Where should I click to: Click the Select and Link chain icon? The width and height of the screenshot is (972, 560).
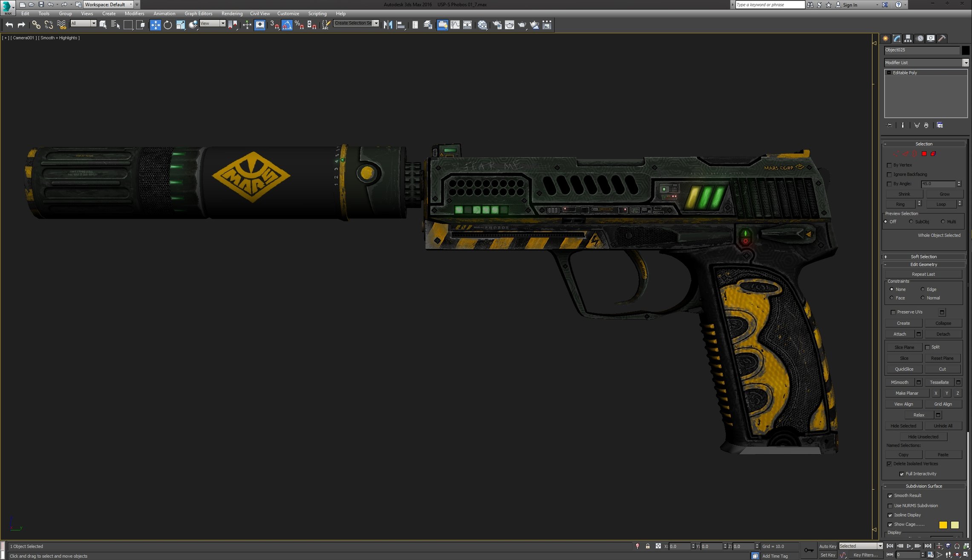point(36,25)
